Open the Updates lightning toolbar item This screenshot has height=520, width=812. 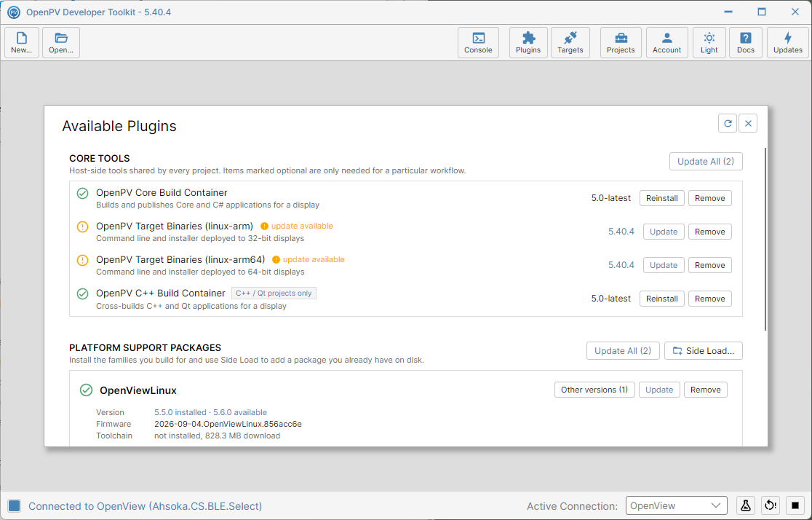point(788,42)
